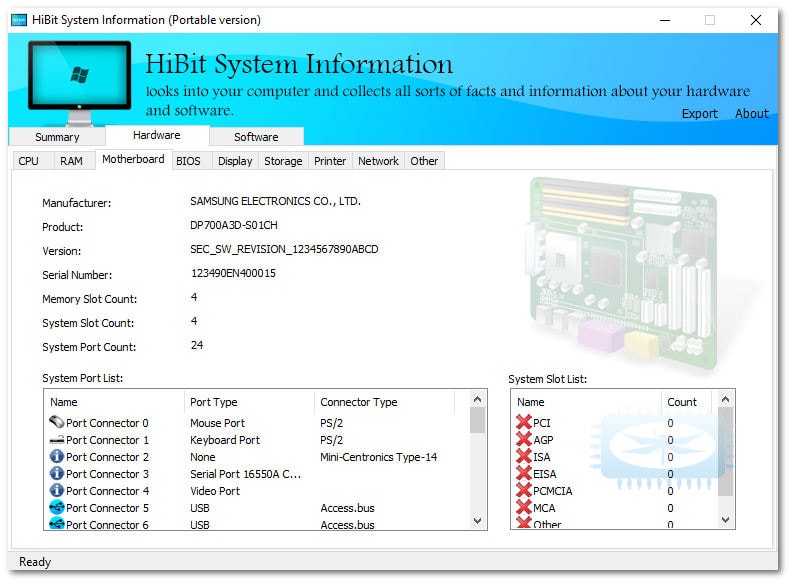Click the Mouse Port cell
The image size is (789, 581).
point(217,423)
